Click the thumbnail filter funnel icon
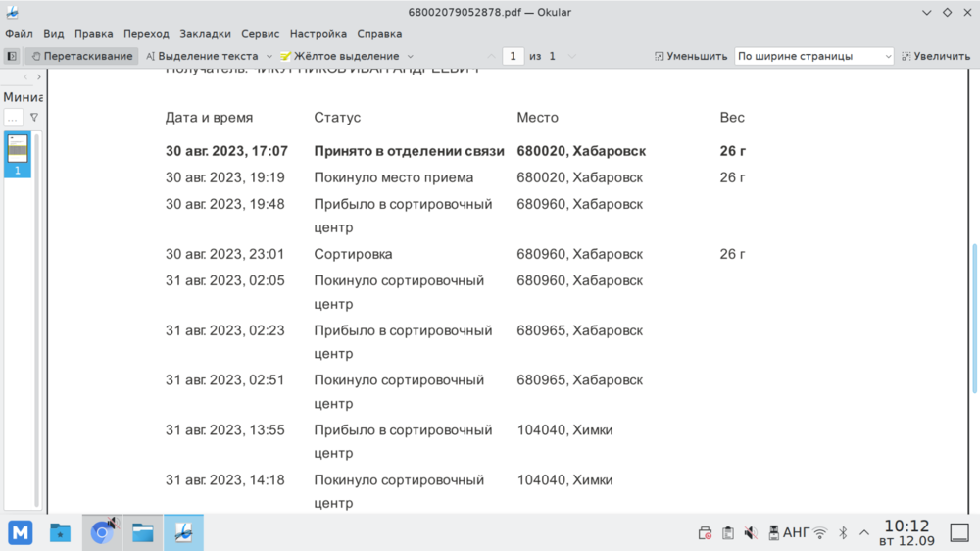 click(x=34, y=118)
